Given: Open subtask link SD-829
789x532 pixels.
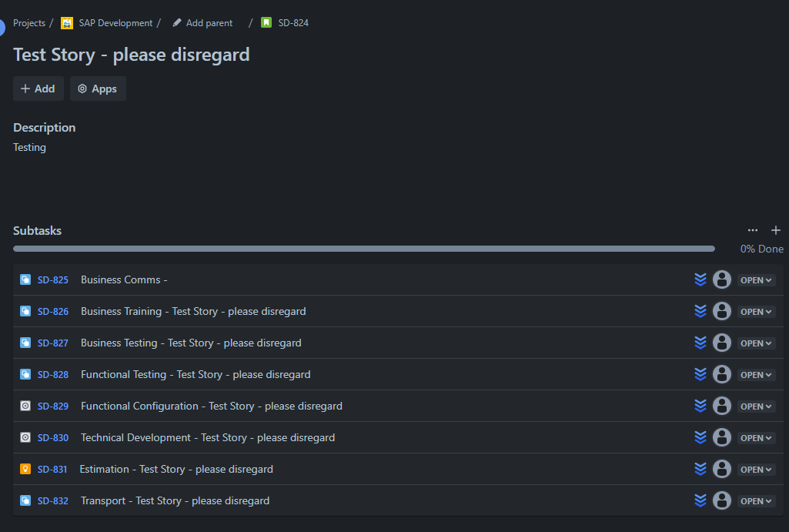Looking at the screenshot, I should 53,407.
